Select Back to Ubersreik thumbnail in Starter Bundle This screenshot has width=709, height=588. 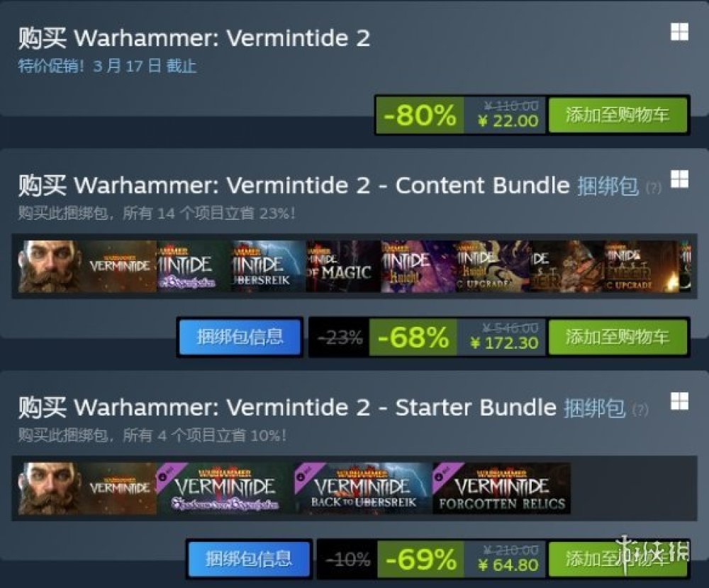[x=363, y=488]
